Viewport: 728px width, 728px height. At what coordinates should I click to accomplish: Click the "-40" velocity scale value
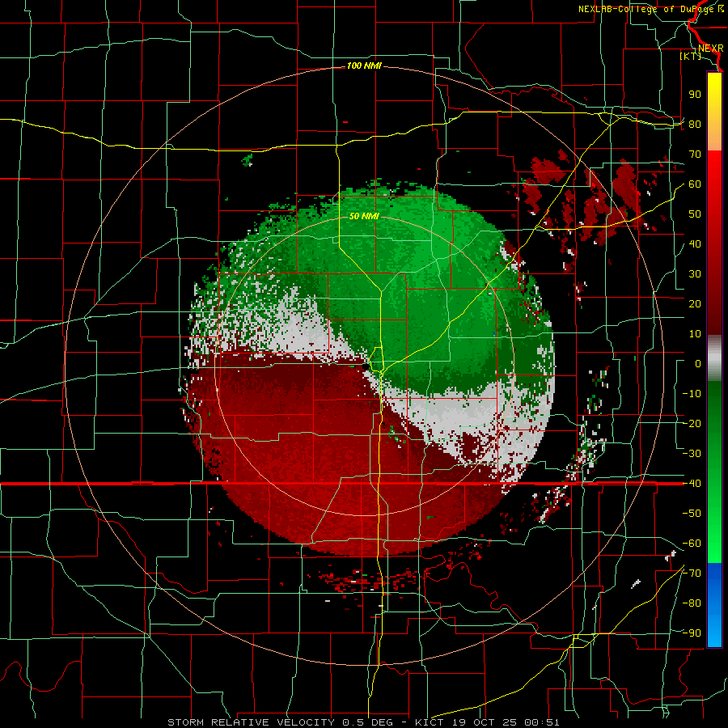click(x=692, y=484)
